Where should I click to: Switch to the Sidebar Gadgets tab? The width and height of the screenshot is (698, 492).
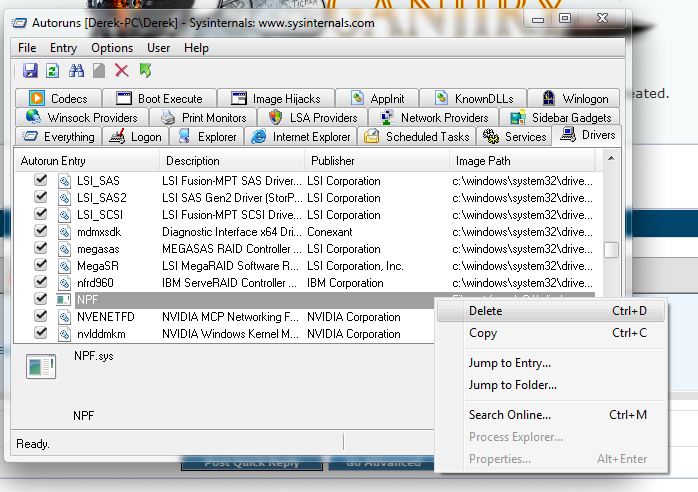click(x=560, y=118)
